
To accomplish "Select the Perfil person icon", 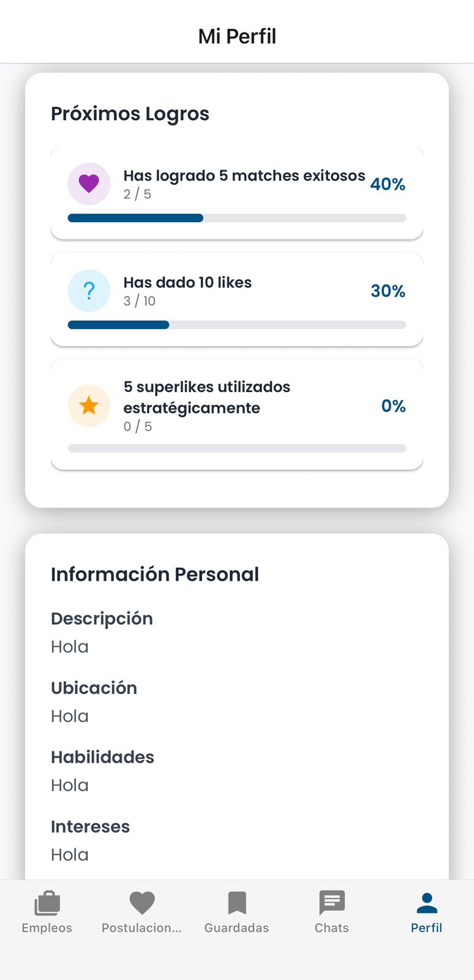I will click(427, 903).
